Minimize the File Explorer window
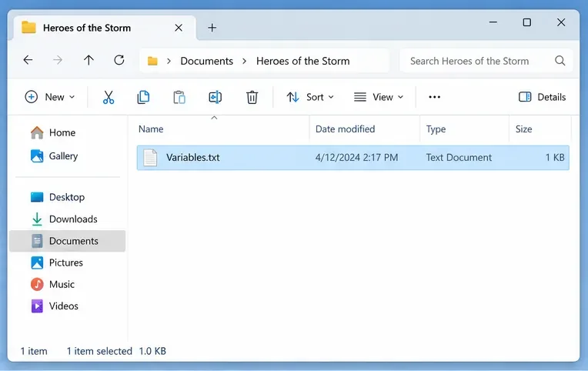 click(493, 22)
